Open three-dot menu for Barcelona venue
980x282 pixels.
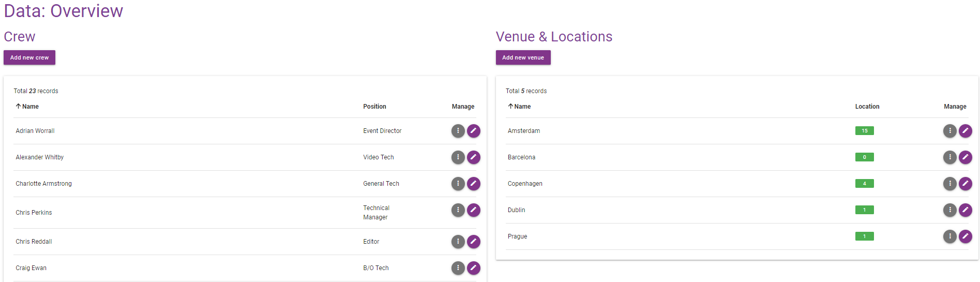(x=949, y=157)
